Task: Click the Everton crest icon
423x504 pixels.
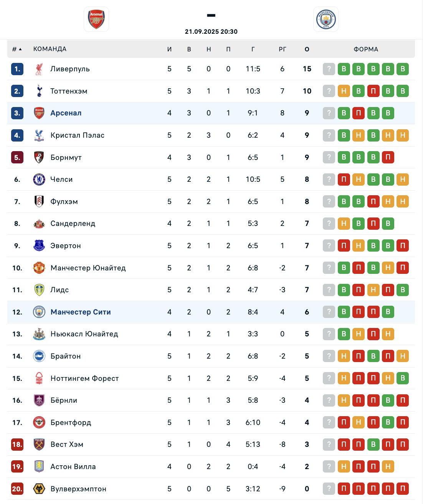Action: (x=39, y=245)
